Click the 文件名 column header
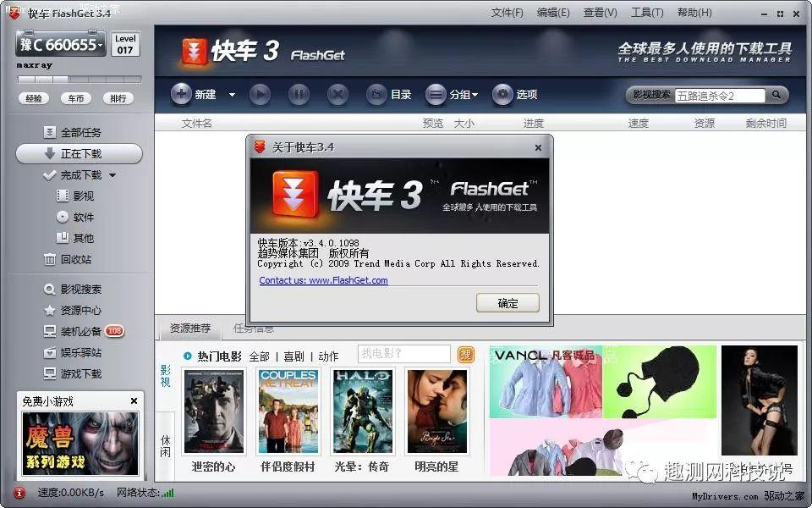 (197, 124)
